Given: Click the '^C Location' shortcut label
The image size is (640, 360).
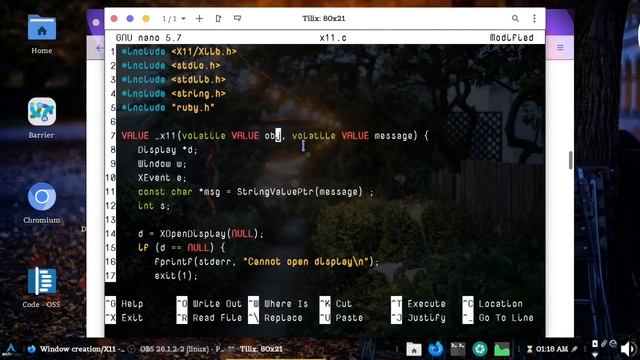Looking at the screenshot, I should pos(493,304).
